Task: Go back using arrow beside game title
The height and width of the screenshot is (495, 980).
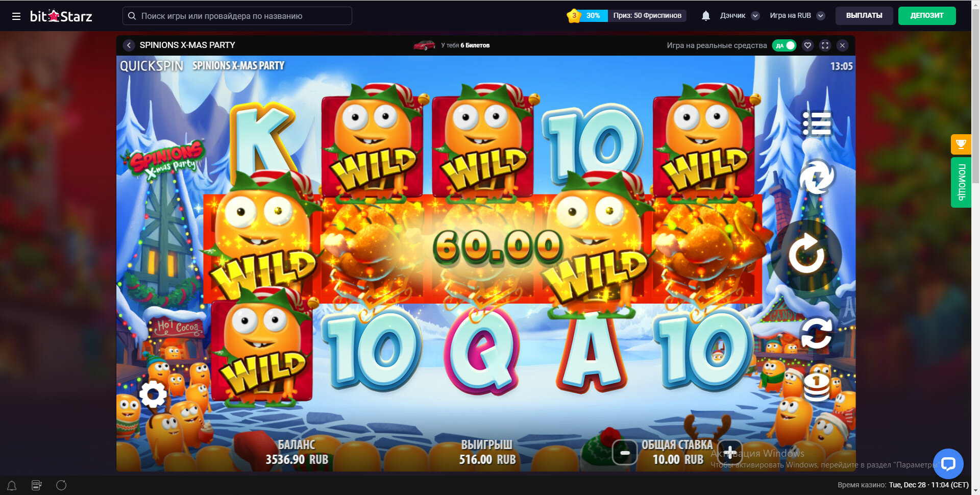Action: pyautogui.click(x=129, y=45)
